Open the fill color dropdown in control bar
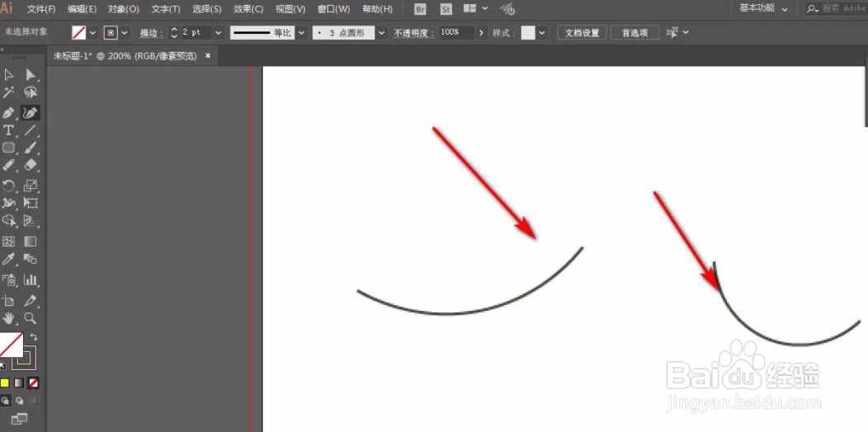 (92, 33)
